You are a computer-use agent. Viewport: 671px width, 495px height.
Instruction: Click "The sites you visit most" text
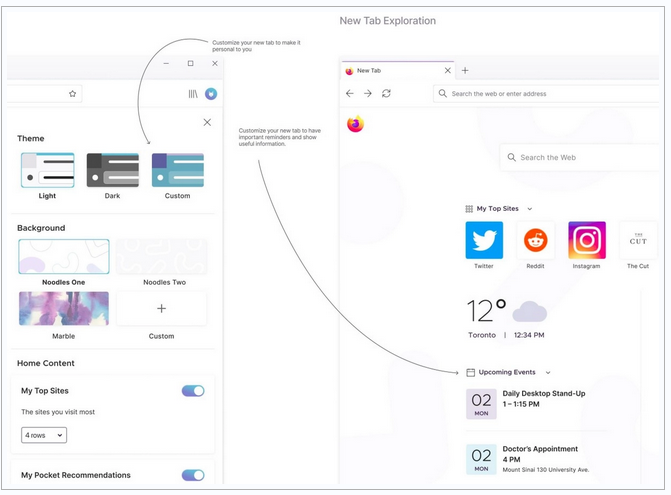tap(58, 412)
